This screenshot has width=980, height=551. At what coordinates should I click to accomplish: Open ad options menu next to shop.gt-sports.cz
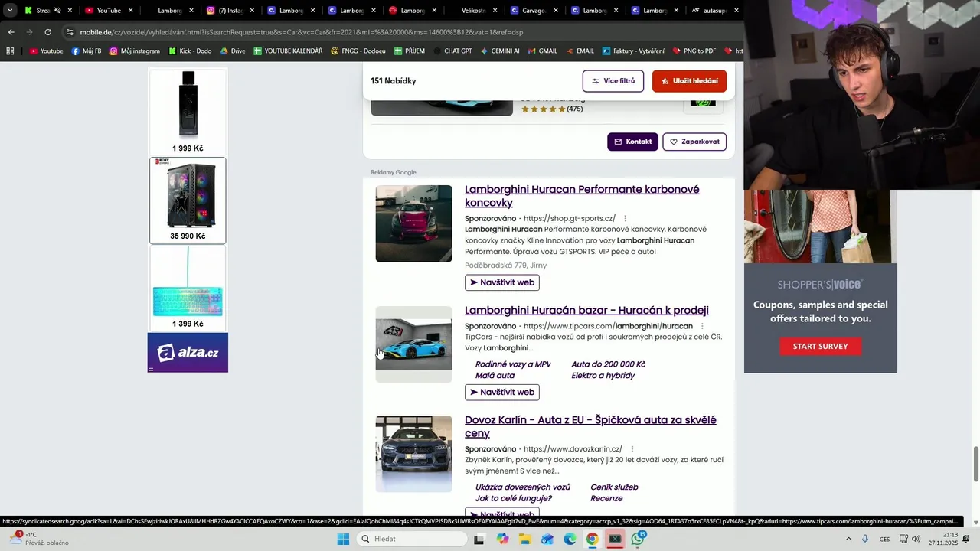[625, 219]
